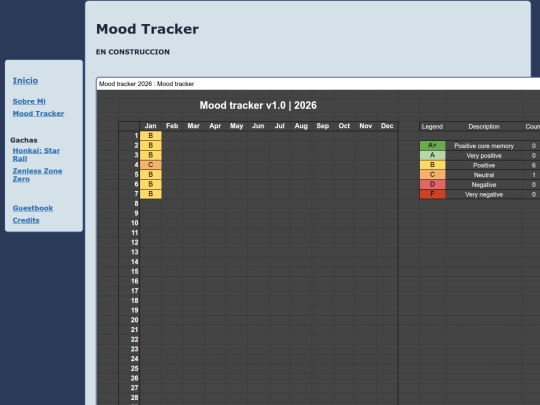Select the Jun column header
540x405 pixels.
point(258,126)
